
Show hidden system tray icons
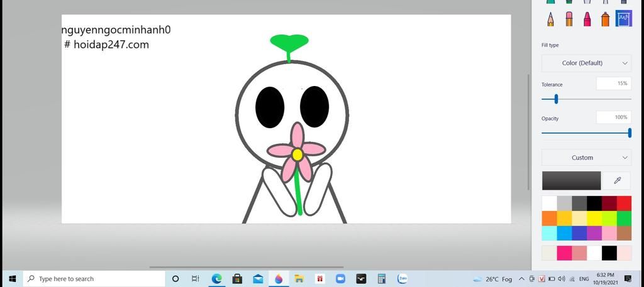point(521,279)
